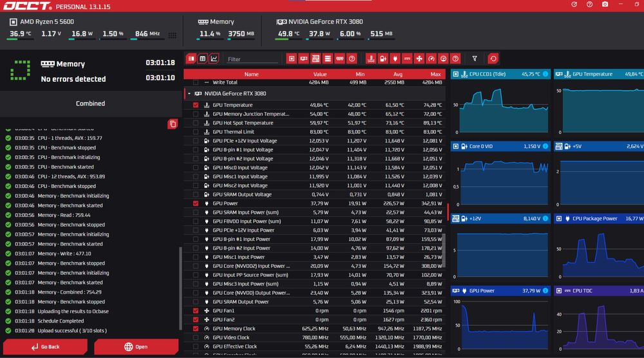Click the Filter text field
This screenshot has width=644, height=358.
pyautogui.click(x=252, y=59)
